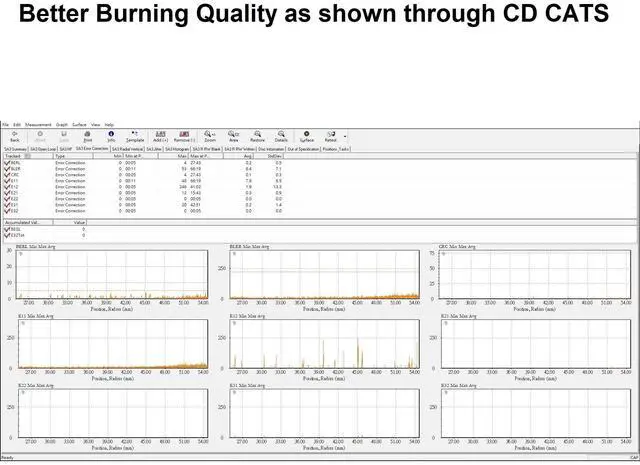This screenshot has width=640, height=465.
Task: Sort by the StdDev column header
Action: tap(268, 156)
